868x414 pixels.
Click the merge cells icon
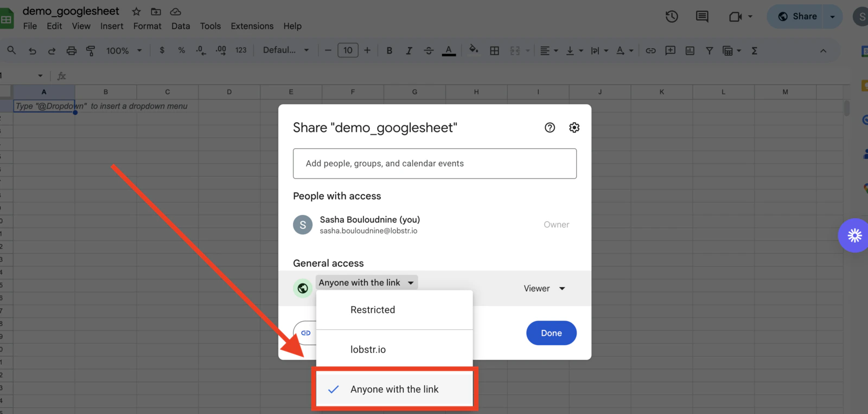[x=515, y=50]
